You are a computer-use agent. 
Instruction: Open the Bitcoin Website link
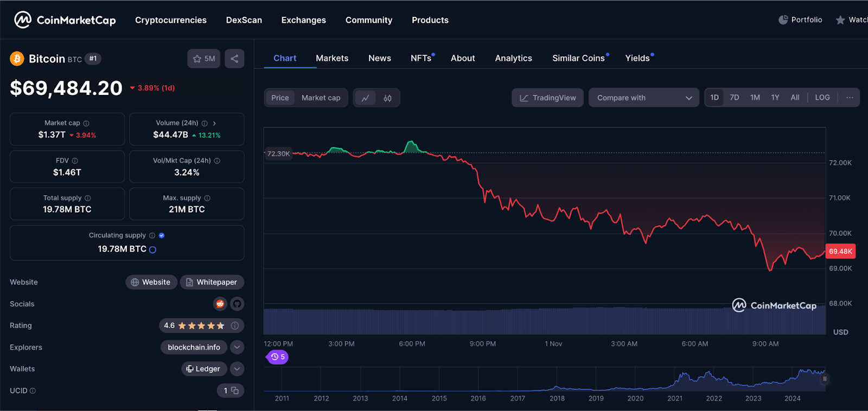[x=151, y=282]
